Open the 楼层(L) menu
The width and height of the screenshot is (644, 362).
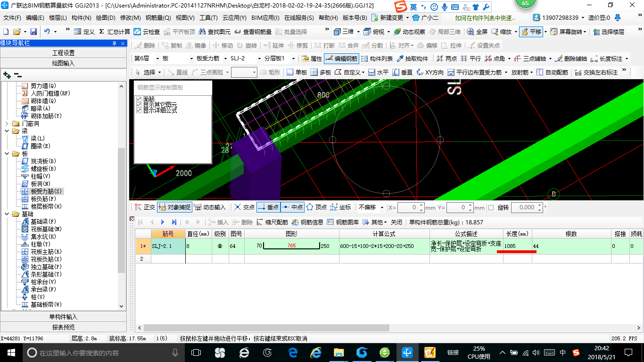(58, 18)
